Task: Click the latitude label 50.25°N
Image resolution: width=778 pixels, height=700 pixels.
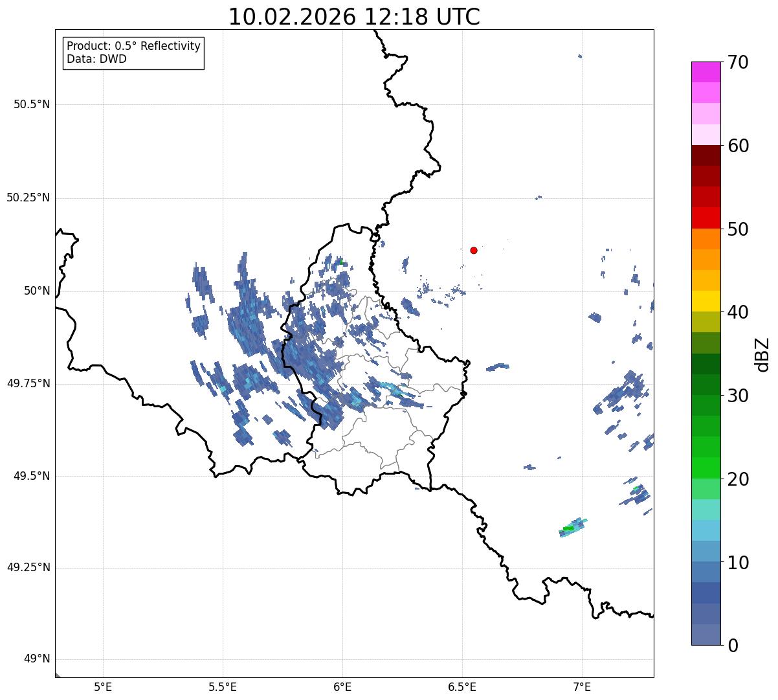Action: [28, 198]
